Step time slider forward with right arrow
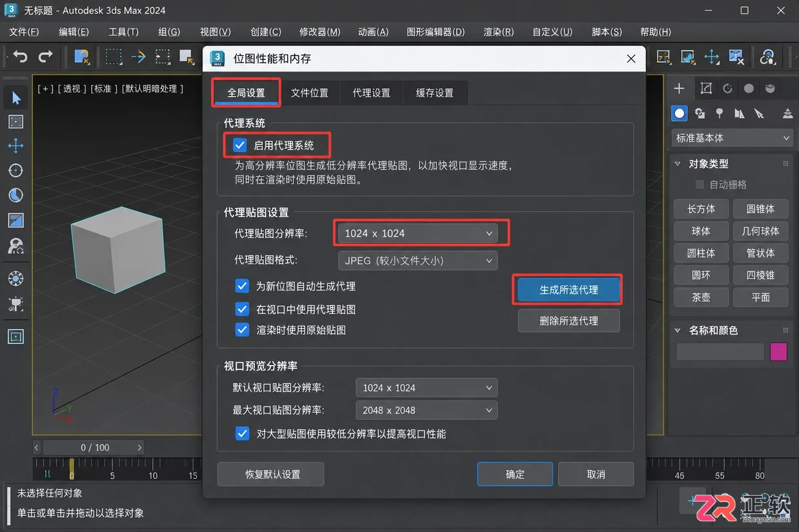 coord(139,447)
